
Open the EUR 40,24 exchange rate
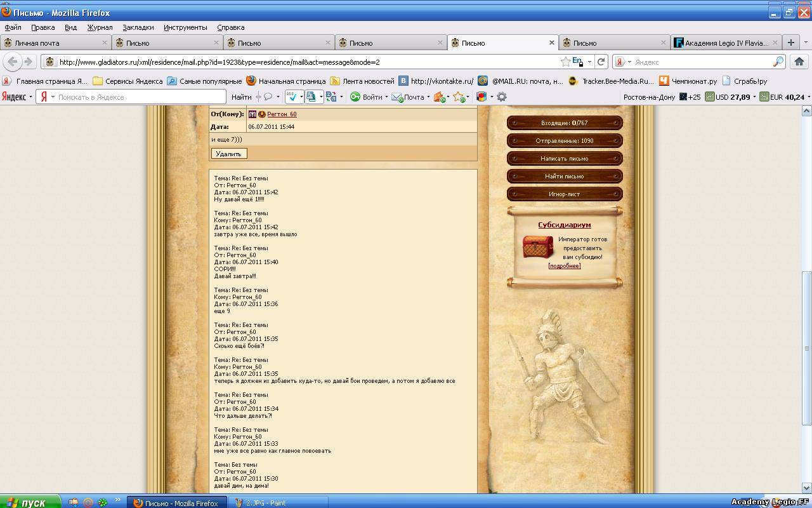click(x=782, y=97)
